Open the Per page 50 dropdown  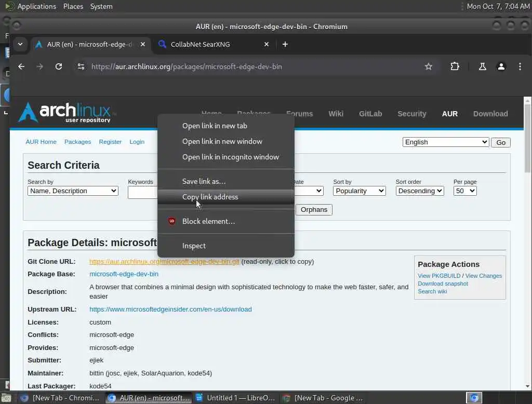tap(465, 191)
